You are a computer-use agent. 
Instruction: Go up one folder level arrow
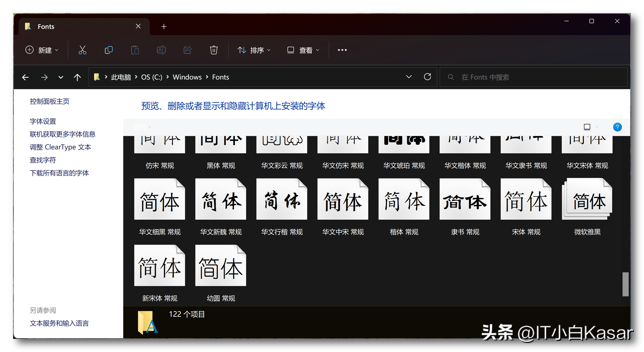coord(77,77)
